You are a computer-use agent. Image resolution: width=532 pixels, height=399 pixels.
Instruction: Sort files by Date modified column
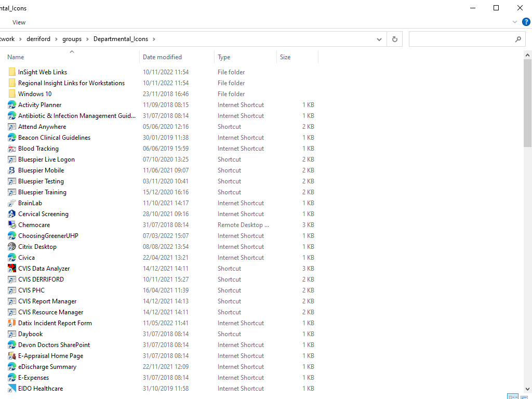[162, 57]
